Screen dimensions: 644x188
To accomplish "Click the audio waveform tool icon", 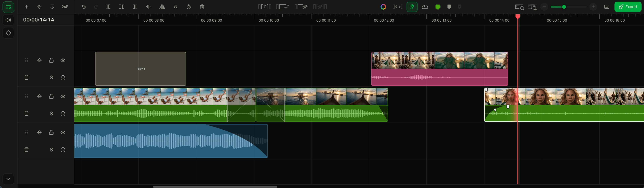I will pos(149,7).
